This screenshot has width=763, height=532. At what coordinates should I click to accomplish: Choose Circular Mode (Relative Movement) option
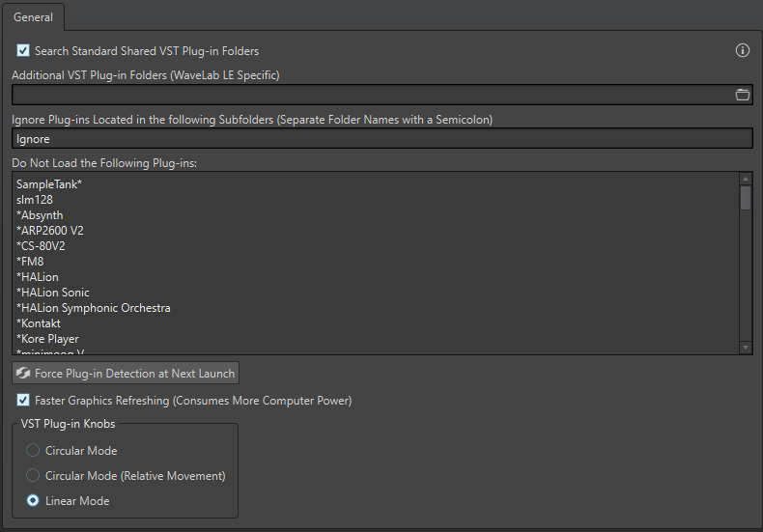[33, 476]
